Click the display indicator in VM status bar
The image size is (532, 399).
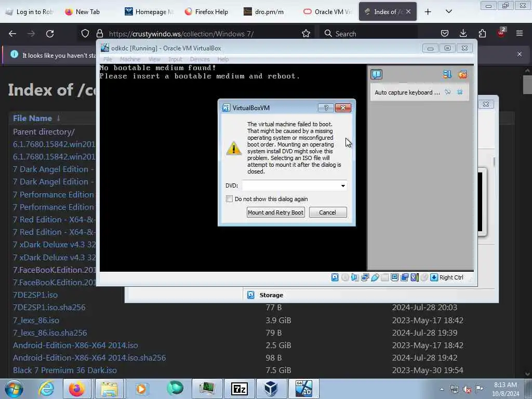click(395, 277)
